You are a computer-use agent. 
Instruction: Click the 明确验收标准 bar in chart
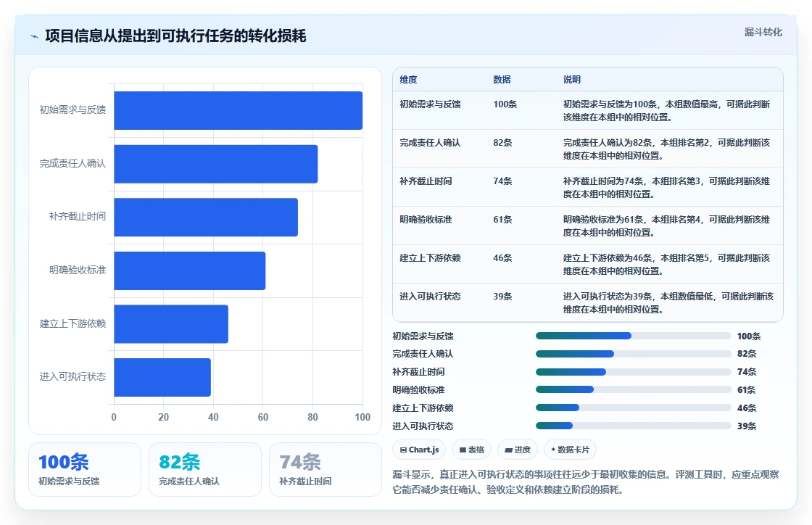coord(190,270)
